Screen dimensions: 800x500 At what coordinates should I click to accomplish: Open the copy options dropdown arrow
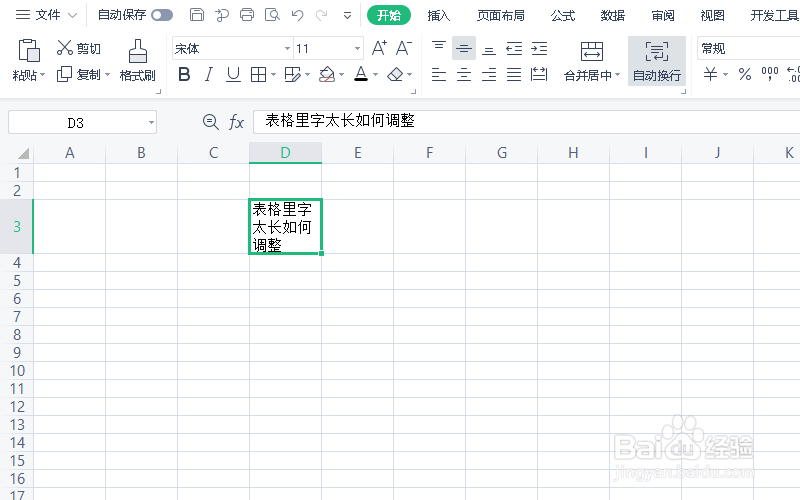click(x=107, y=75)
